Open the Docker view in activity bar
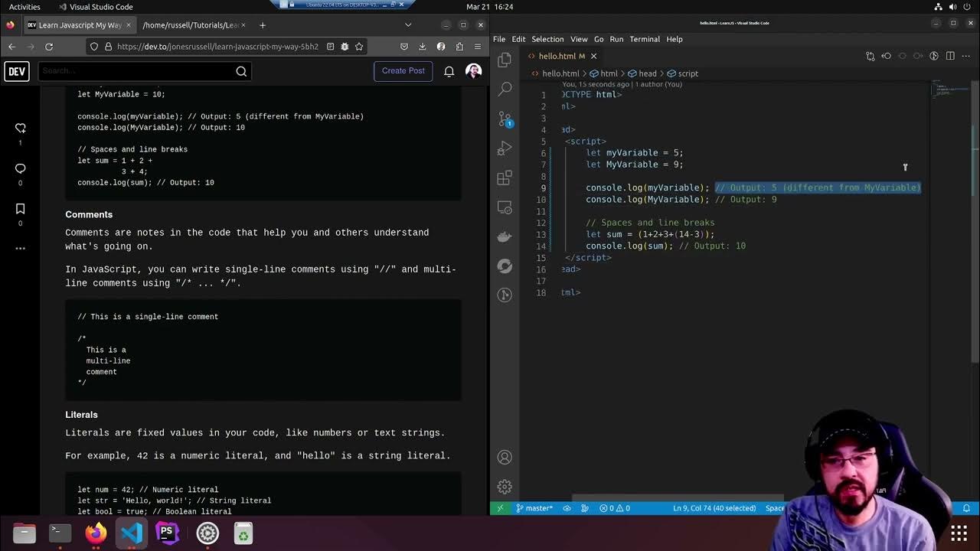This screenshot has width=980, height=551. tap(505, 236)
